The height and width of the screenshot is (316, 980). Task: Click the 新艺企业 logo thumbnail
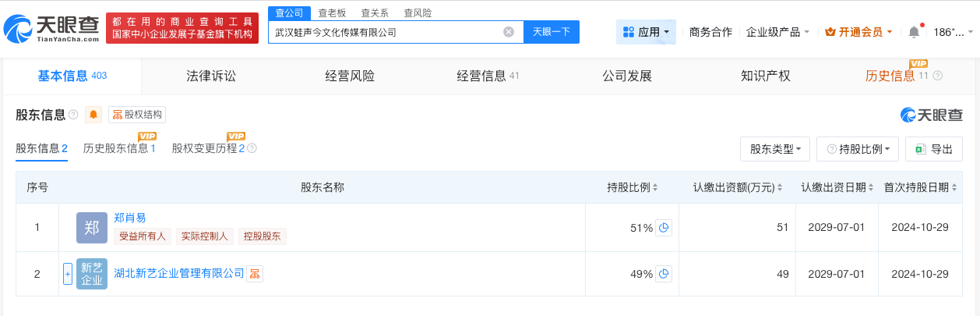tap(92, 274)
